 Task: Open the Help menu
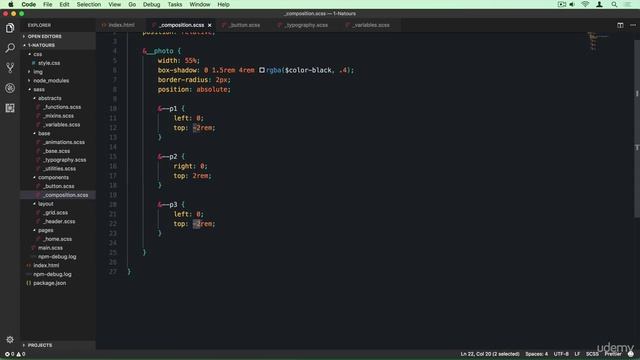click(223, 4)
